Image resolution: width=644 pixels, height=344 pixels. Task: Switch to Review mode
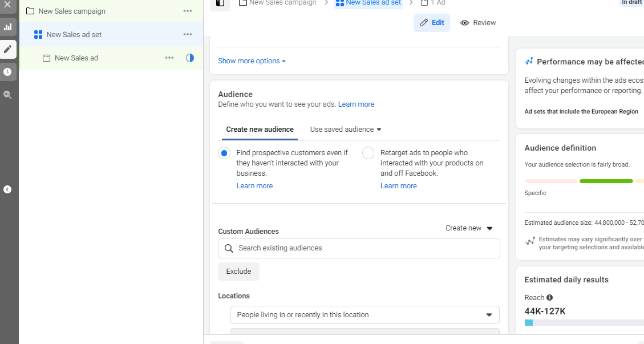(478, 23)
